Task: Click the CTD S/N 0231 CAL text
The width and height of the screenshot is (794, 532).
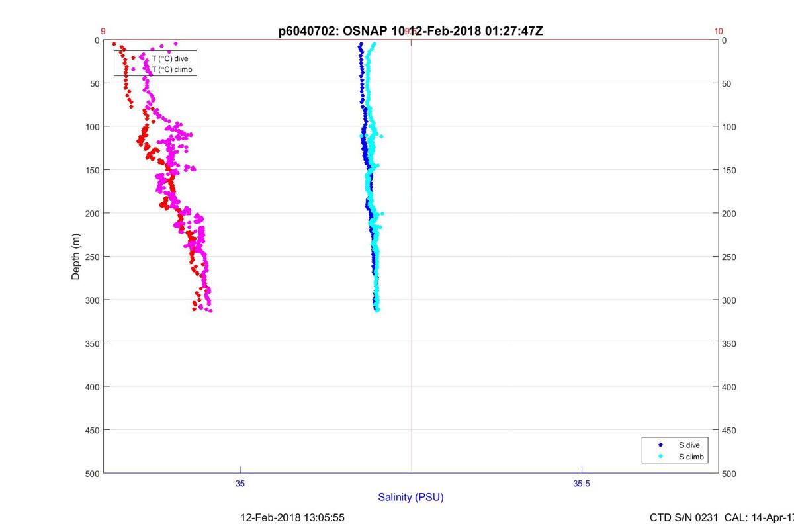Action: [722, 517]
